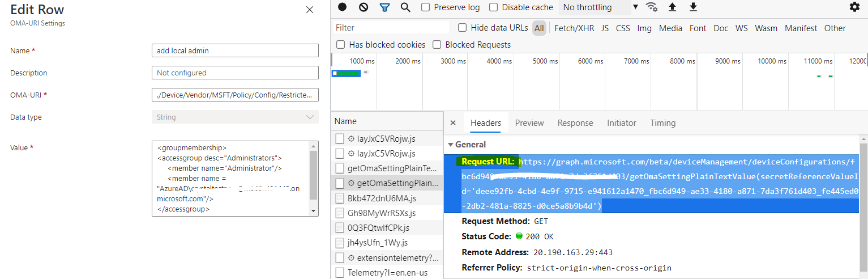This screenshot has width=868, height=279.
Task: Select the selected getOmaSettingPlain... gear request
Action: [x=388, y=183]
